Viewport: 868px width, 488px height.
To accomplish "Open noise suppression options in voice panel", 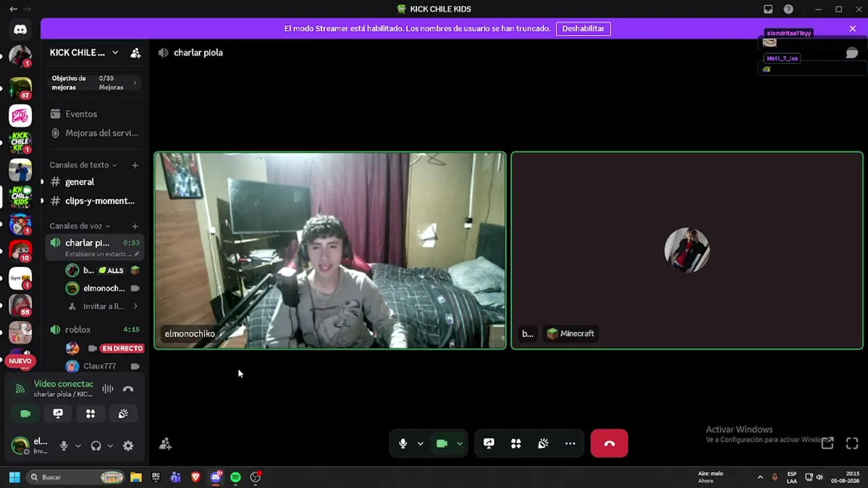I will pos(108,389).
